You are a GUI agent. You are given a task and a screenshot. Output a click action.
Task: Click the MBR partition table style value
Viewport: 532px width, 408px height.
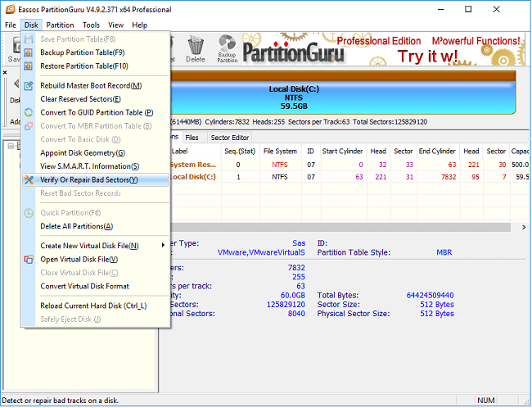coord(444,253)
